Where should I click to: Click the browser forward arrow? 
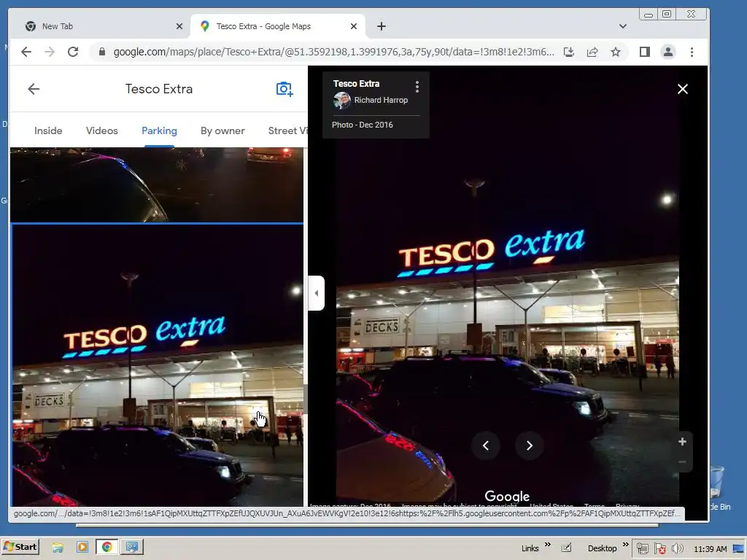pyautogui.click(x=50, y=52)
